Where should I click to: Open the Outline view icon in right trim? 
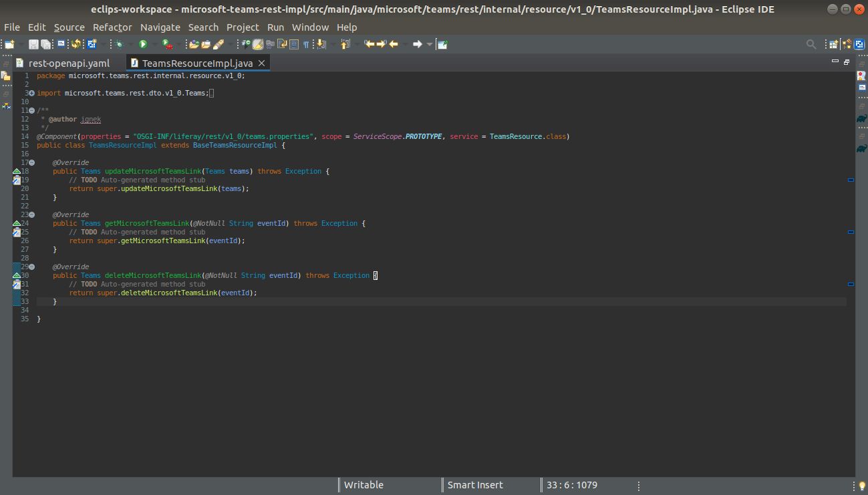(861, 88)
